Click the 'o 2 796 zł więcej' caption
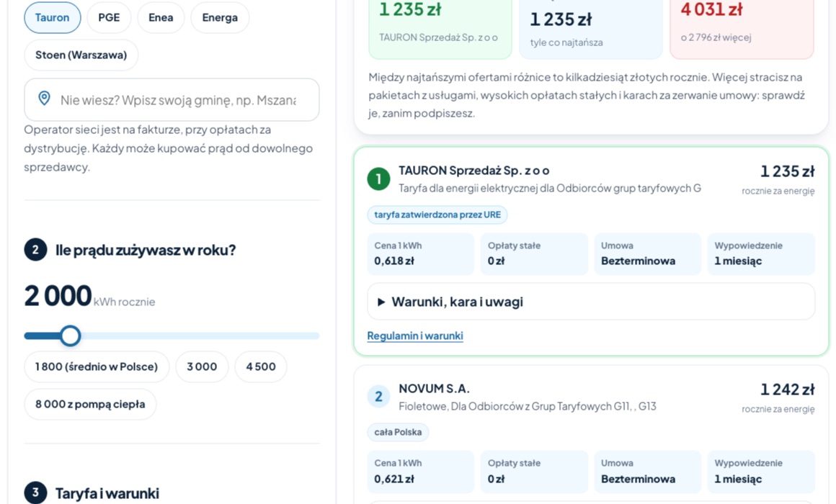This screenshot has height=504, width=836. click(716, 37)
